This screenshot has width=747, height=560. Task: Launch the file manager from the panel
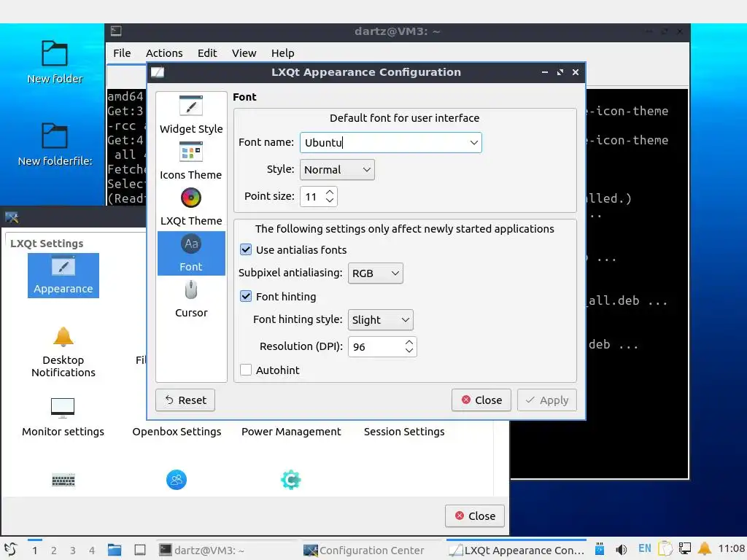point(115,550)
